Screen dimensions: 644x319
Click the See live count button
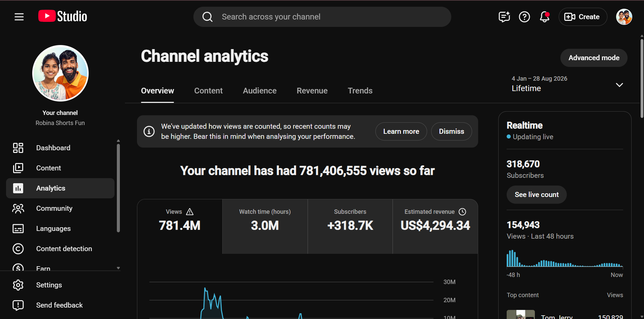click(537, 195)
